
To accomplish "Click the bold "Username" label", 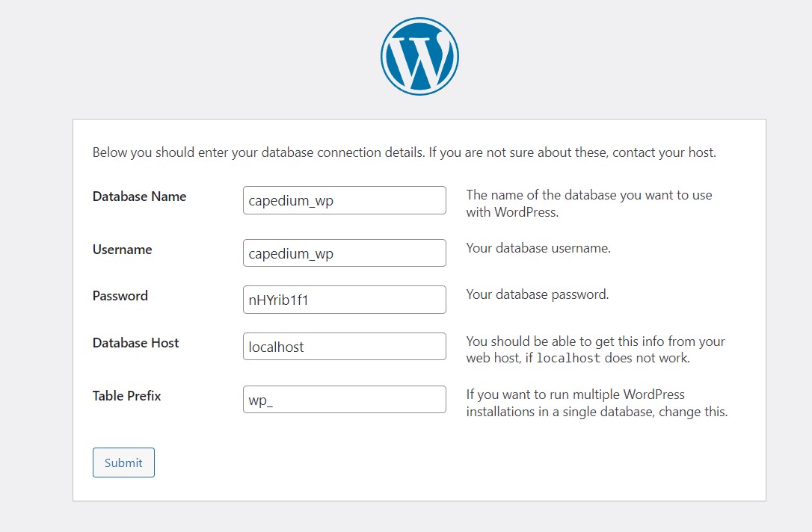I will click(x=122, y=250).
